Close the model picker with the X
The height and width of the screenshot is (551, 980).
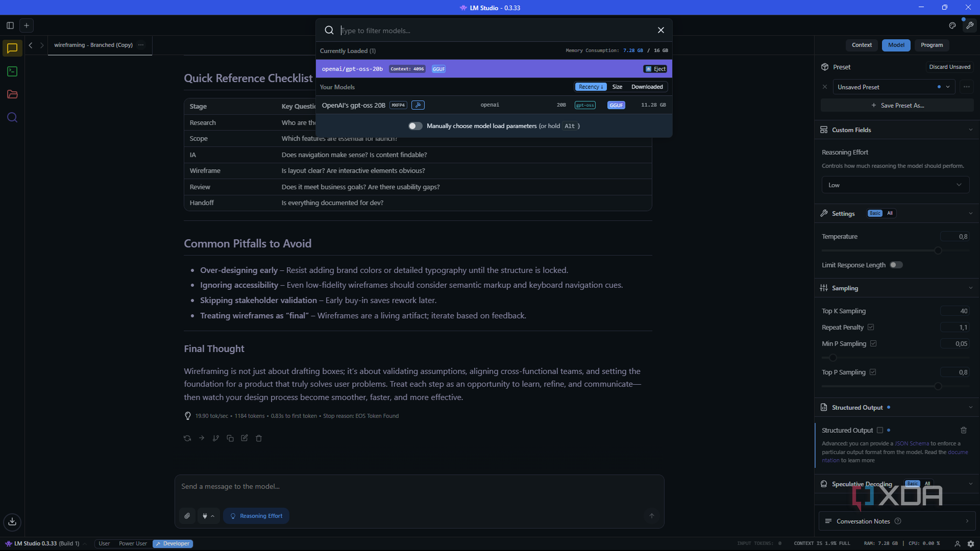pyautogui.click(x=660, y=30)
